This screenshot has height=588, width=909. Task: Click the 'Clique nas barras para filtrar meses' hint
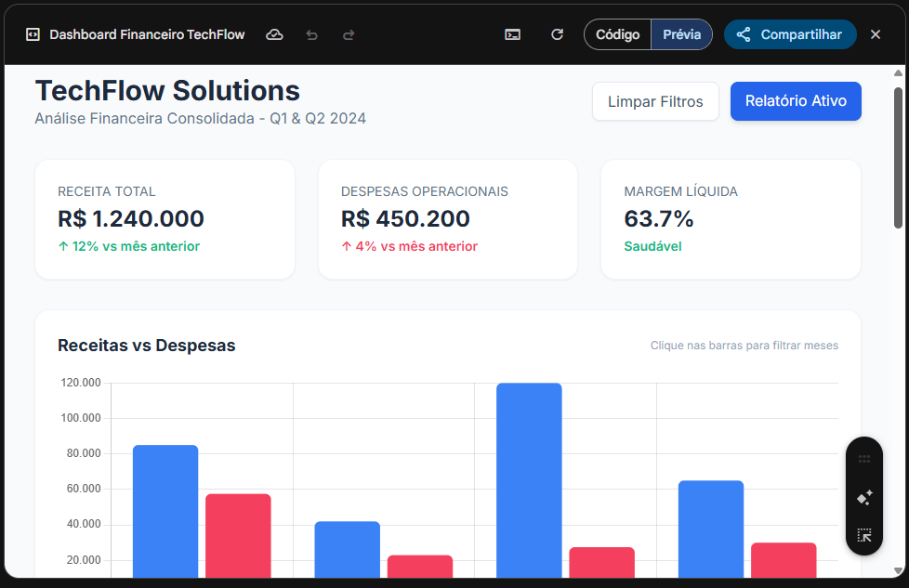click(x=744, y=346)
